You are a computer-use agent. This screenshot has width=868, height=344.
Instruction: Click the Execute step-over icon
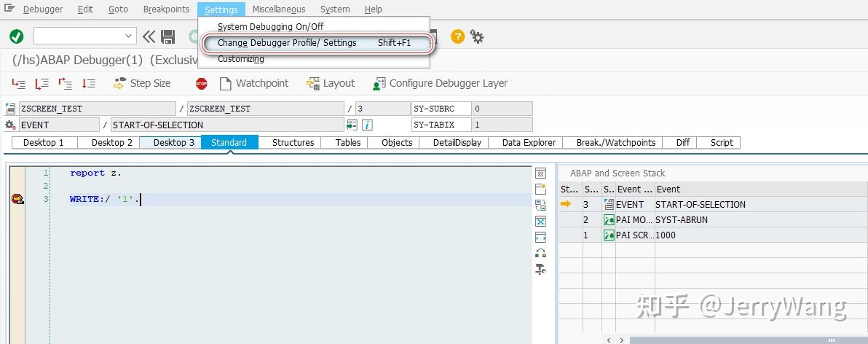[x=42, y=84]
